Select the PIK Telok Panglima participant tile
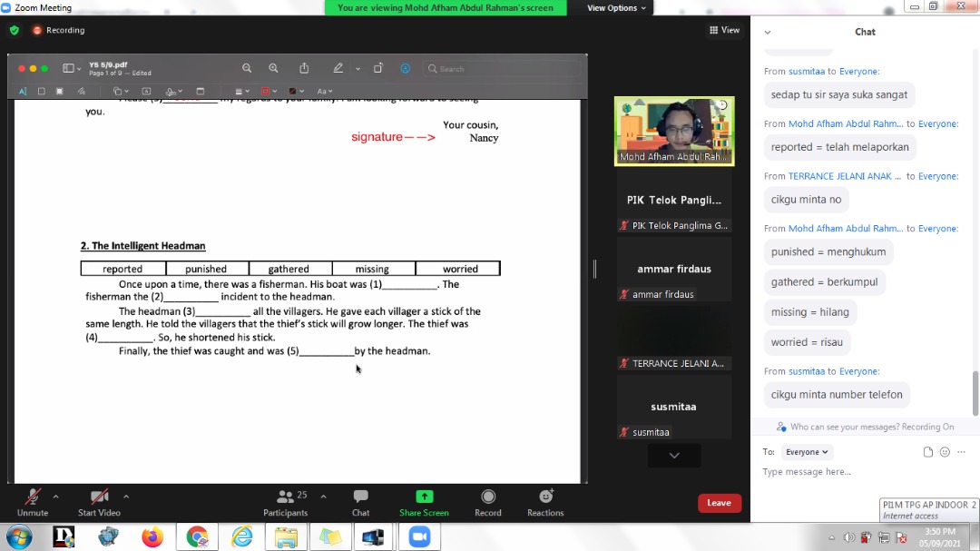 click(x=674, y=202)
